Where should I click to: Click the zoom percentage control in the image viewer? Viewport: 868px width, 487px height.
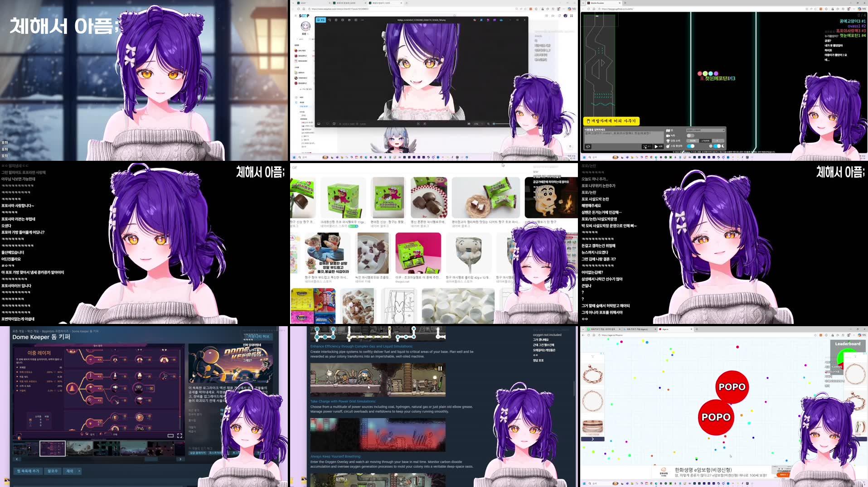tap(475, 124)
